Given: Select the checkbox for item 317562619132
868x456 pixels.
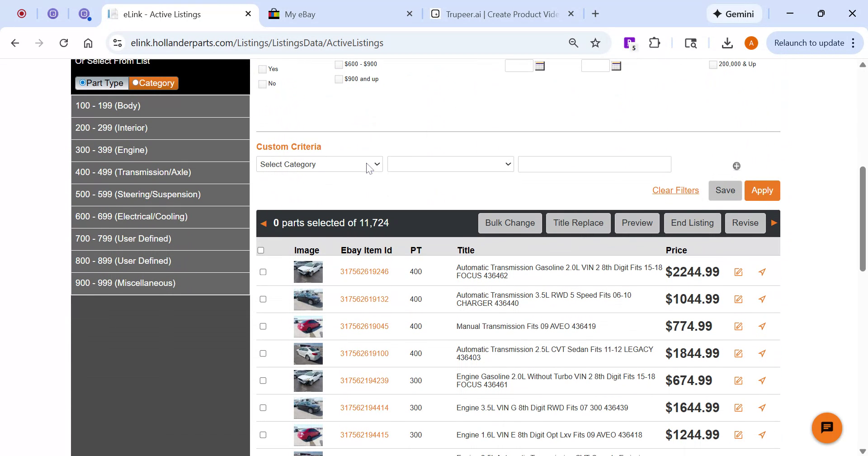Looking at the screenshot, I should (x=263, y=299).
